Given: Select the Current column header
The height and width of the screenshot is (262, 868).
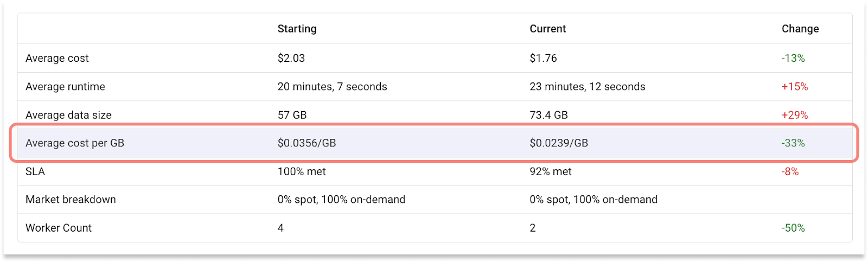Looking at the screenshot, I should 547,29.
